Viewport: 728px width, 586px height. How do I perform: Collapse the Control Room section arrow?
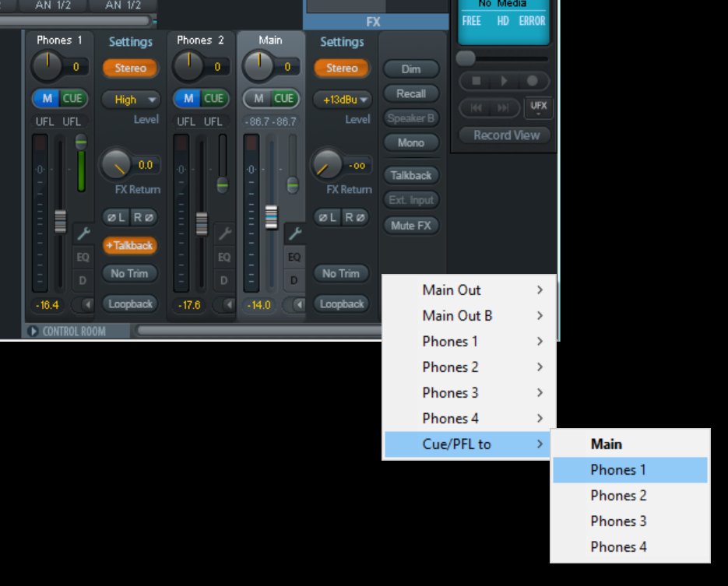33,332
